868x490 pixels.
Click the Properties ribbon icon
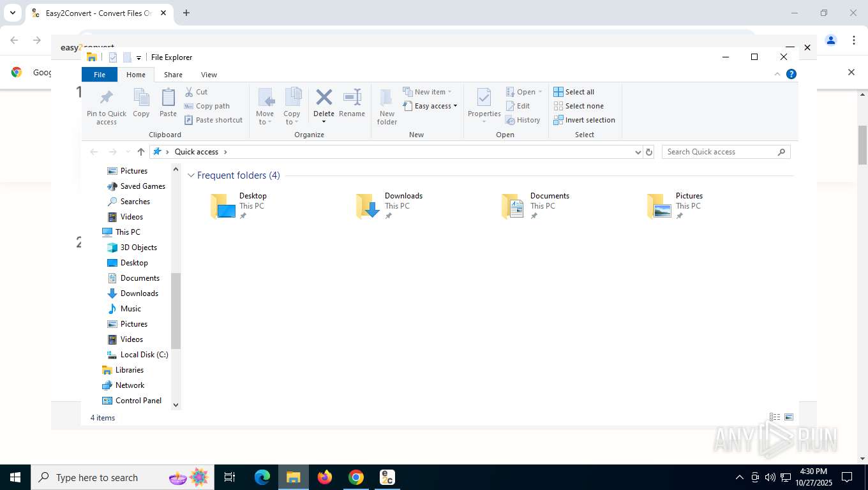click(x=484, y=103)
